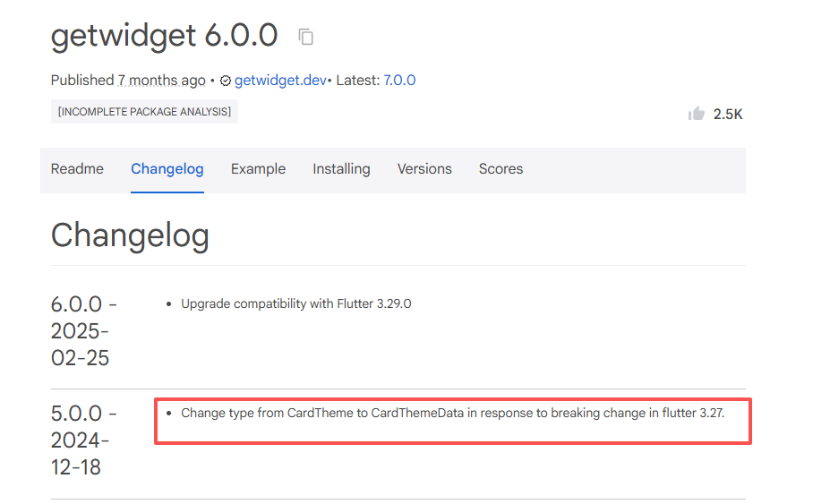Copy the package name with the copy icon
The image size is (830, 504).
pyautogui.click(x=306, y=37)
